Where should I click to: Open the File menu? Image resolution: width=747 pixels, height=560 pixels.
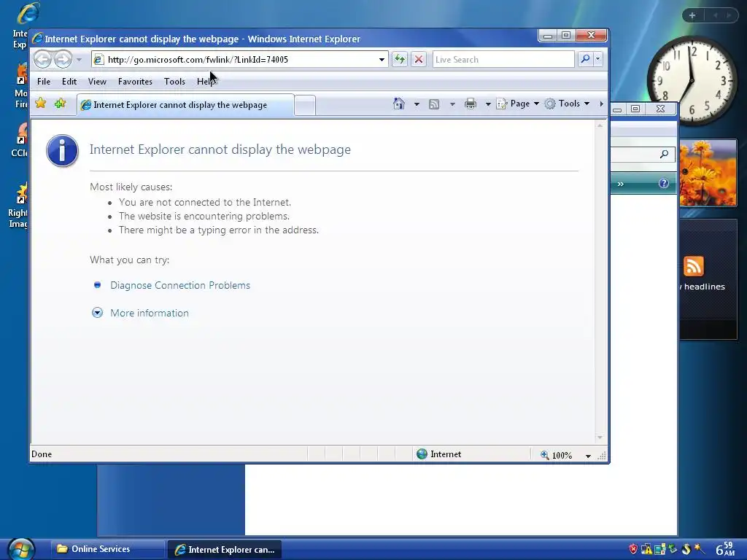(43, 82)
